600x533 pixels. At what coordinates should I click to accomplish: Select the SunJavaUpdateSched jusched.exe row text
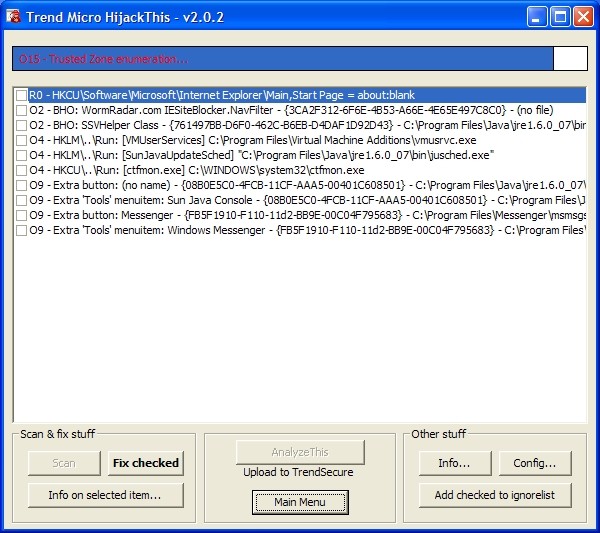pyautogui.click(x=262, y=155)
